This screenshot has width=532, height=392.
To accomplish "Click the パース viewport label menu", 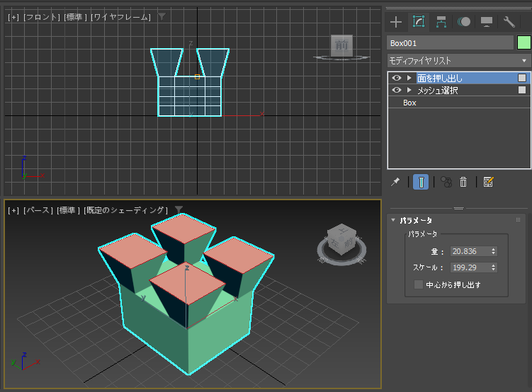I will click(x=39, y=210).
